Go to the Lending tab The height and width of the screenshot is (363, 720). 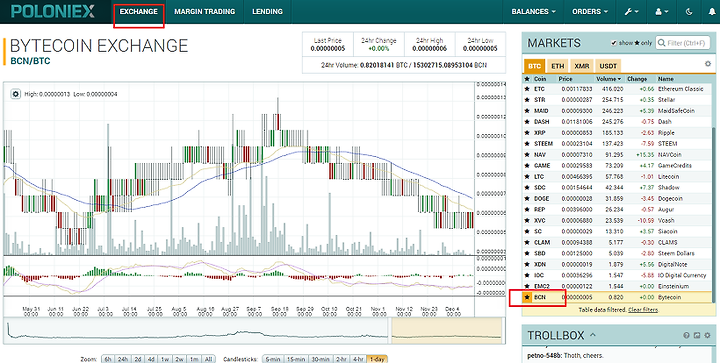coord(267,12)
